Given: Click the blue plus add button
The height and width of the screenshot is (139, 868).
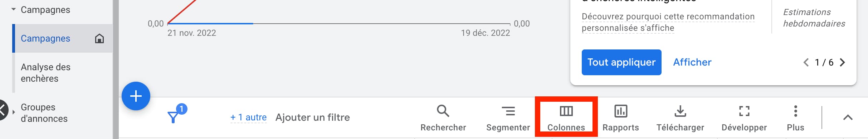Looking at the screenshot, I should [136, 96].
